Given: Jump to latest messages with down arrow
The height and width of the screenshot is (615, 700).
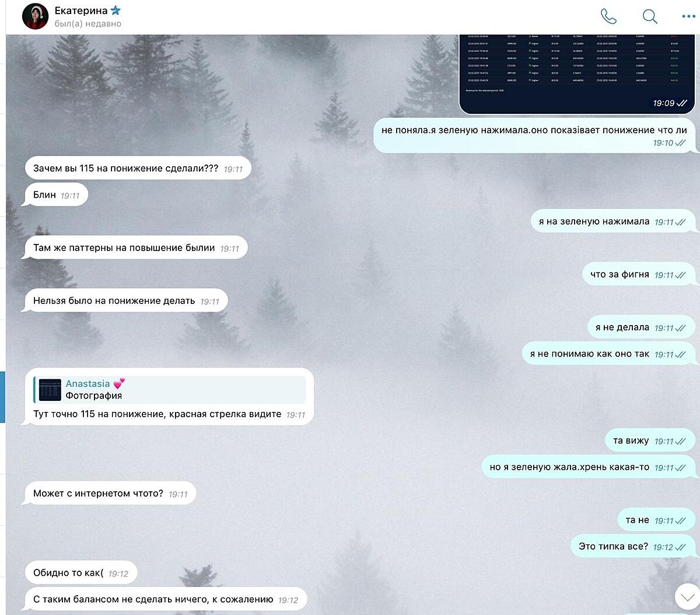Looking at the screenshot, I should [687, 597].
